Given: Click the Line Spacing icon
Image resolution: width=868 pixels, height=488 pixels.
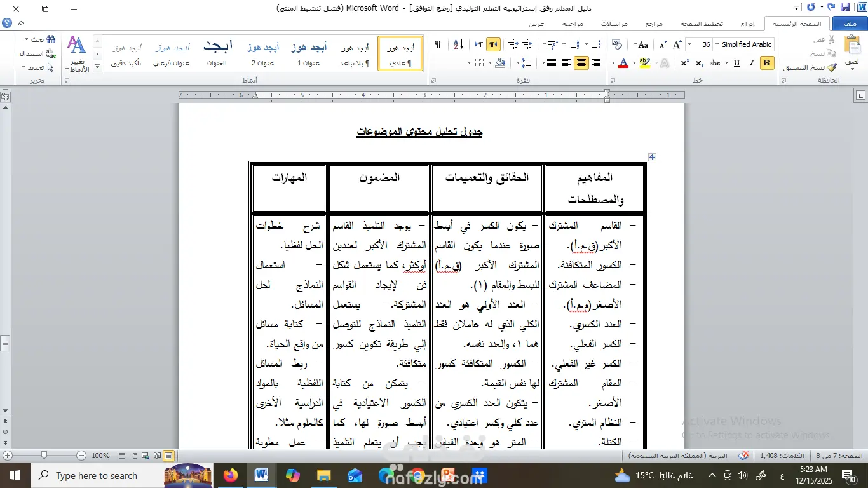Looking at the screenshot, I should pyautogui.click(x=526, y=63).
